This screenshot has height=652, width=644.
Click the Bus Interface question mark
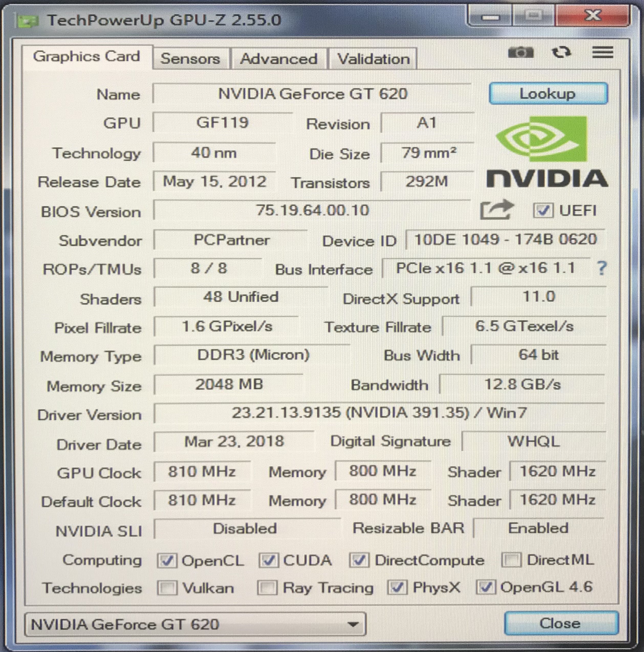click(x=602, y=268)
